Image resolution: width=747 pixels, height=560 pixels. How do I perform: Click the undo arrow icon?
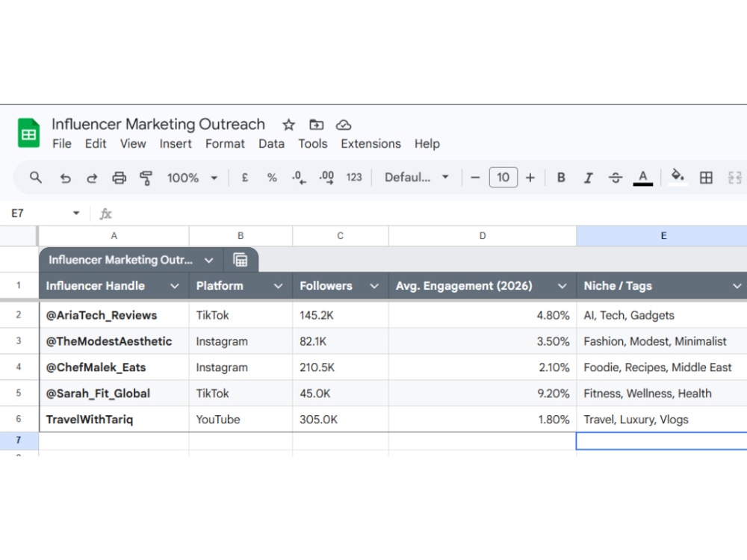point(65,178)
